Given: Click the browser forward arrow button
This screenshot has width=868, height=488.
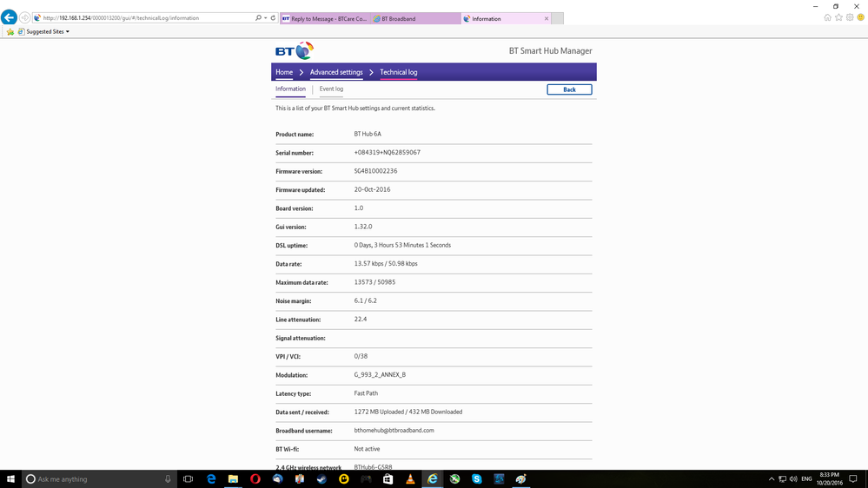Looking at the screenshot, I should tap(25, 17).
